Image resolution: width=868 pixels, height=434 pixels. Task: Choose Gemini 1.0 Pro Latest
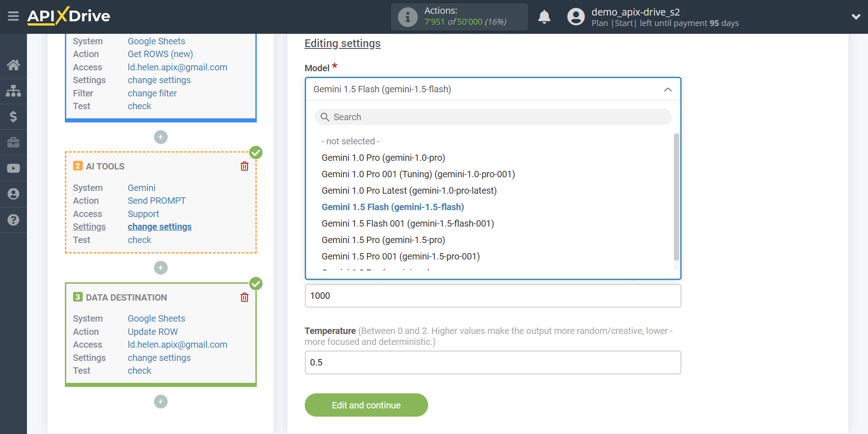point(409,191)
